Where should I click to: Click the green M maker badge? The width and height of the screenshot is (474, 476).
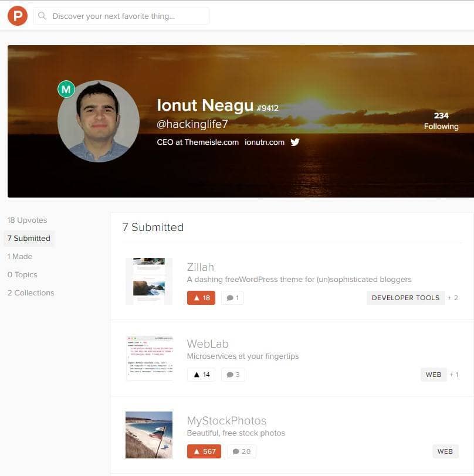point(66,89)
